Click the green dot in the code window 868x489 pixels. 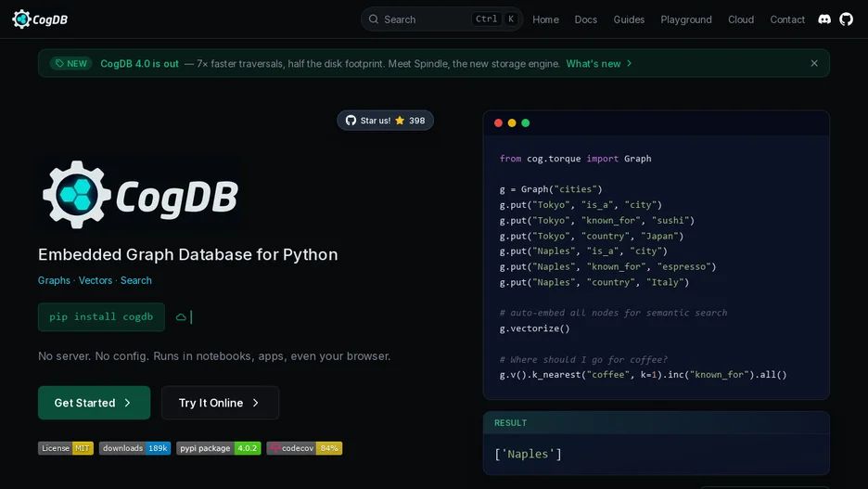(x=525, y=122)
